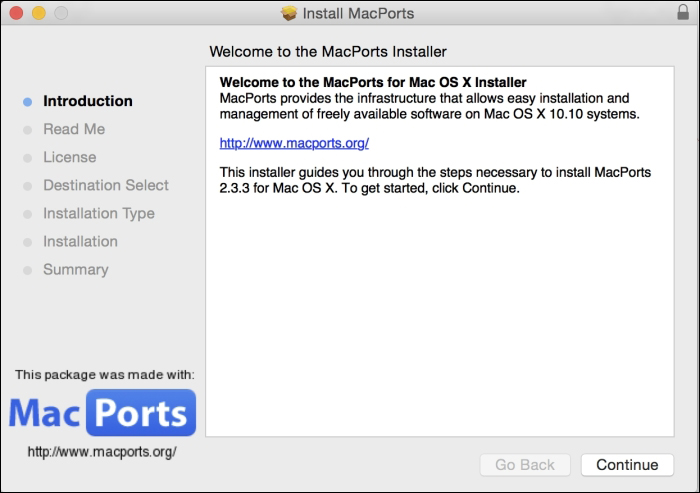700x493 pixels.
Task: Click the blue bullet next to Introduction
Action: click(28, 102)
